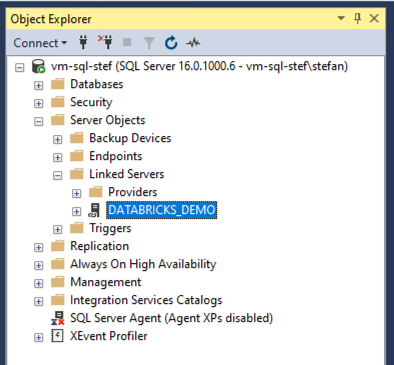394x365 pixels.
Task: Select Integration Services Catalogs folder
Action: pyautogui.click(x=146, y=300)
